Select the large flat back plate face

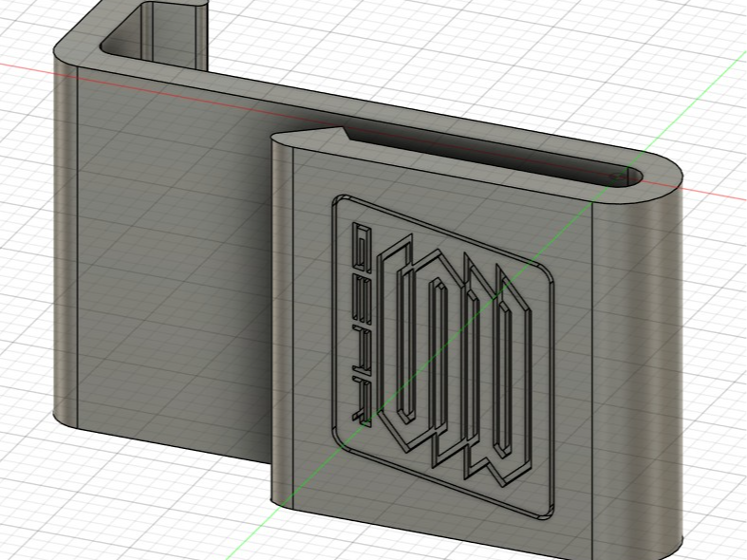click(x=175, y=267)
